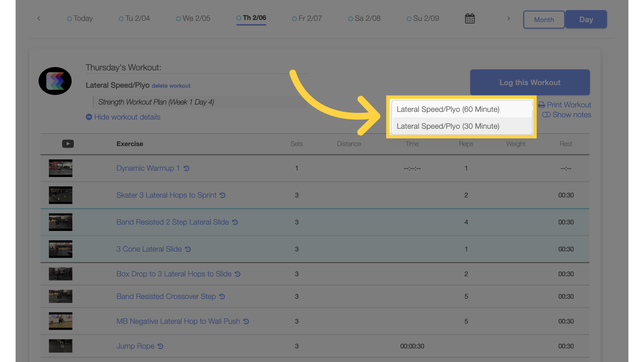Click the calendar grid icon
Viewport: 644px width, 362px height.
(470, 18)
